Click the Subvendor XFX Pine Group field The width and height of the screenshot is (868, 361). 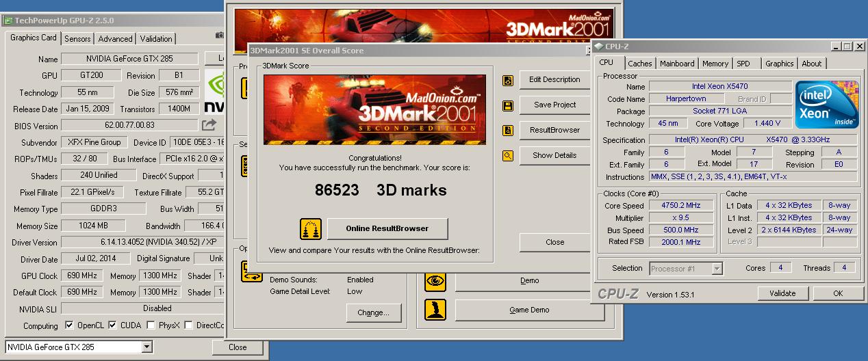coord(94,143)
